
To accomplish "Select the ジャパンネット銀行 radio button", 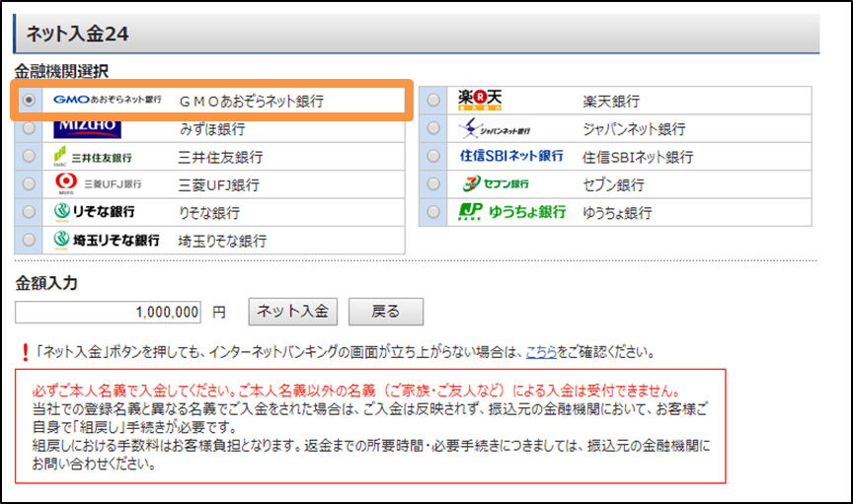I will pyautogui.click(x=433, y=128).
